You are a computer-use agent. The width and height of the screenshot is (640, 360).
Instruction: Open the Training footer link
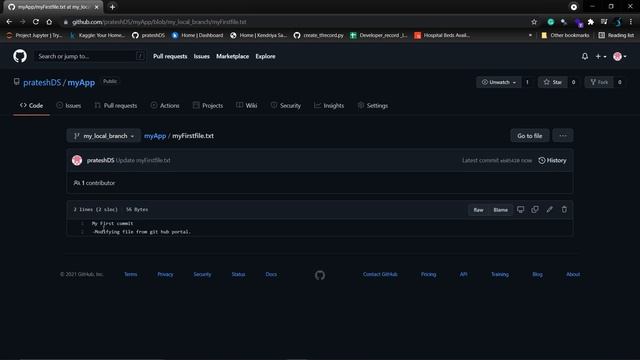500,274
